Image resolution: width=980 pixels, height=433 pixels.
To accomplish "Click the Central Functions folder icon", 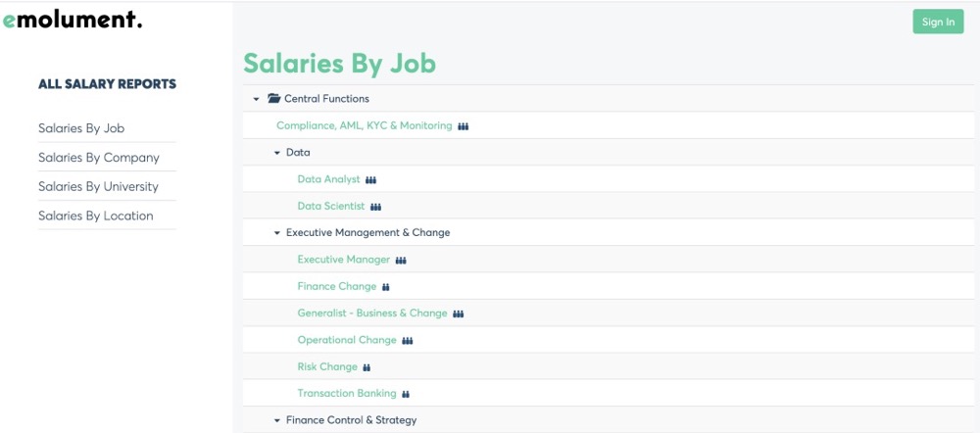I will (274, 99).
